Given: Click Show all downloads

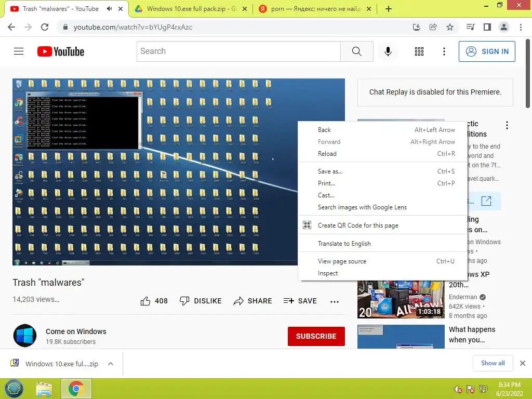Looking at the screenshot, I should (493, 363).
